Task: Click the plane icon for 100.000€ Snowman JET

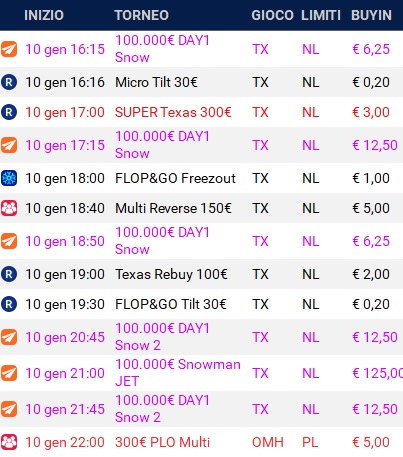Action: [9, 373]
